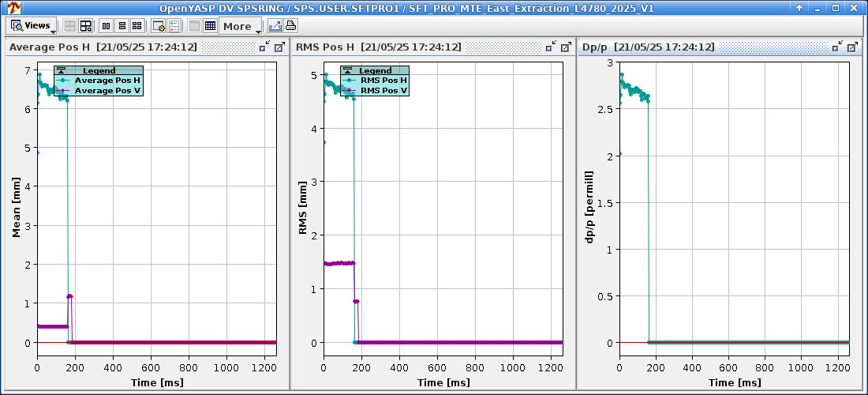Image resolution: width=868 pixels, height=395 pixels.
Task: Toggle Average Pos H series in legend
Action: (107, 80)
